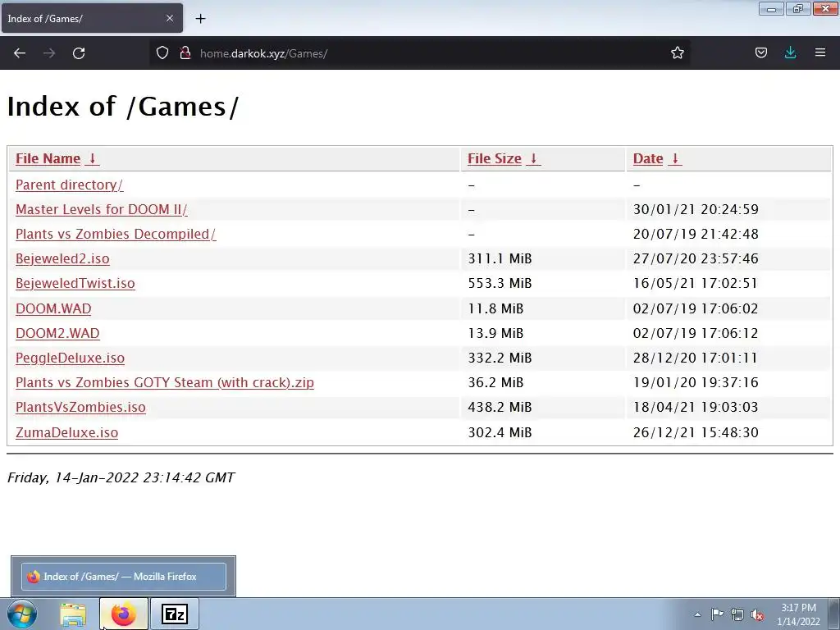
Task: Open the taskbar clock showing 3:17 PM
Action: pyautogui.click(x=798, y=614)
